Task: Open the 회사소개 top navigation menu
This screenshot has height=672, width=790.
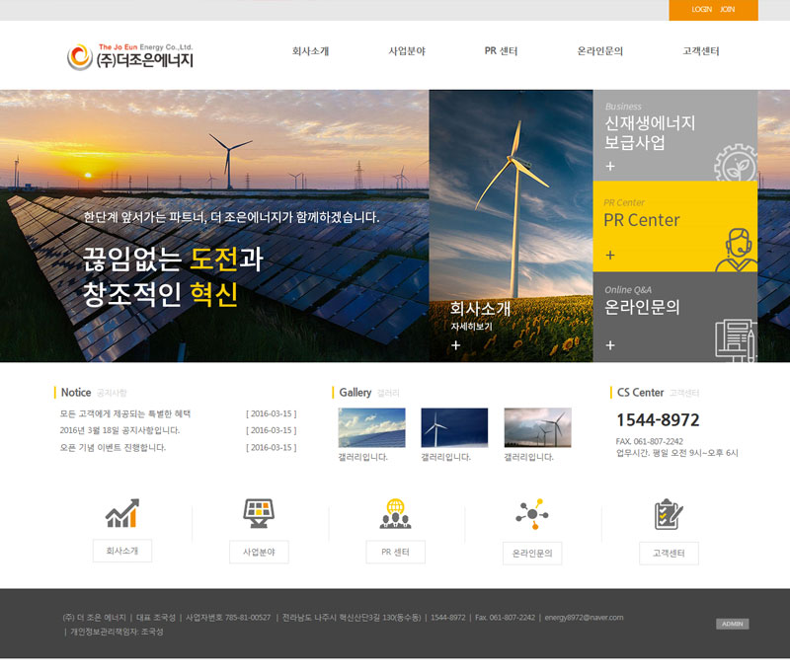Action: (x=310, y=51)
